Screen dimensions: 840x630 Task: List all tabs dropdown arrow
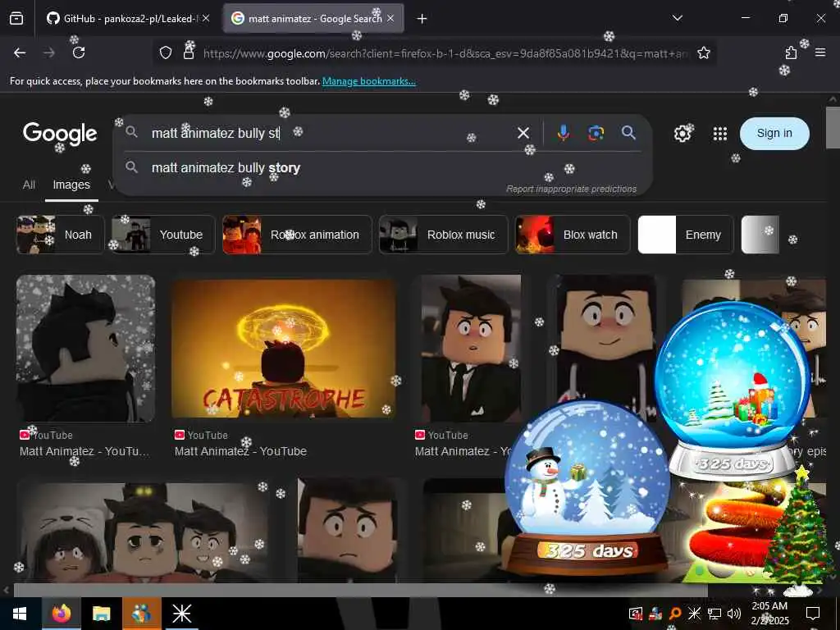[678, 18]
